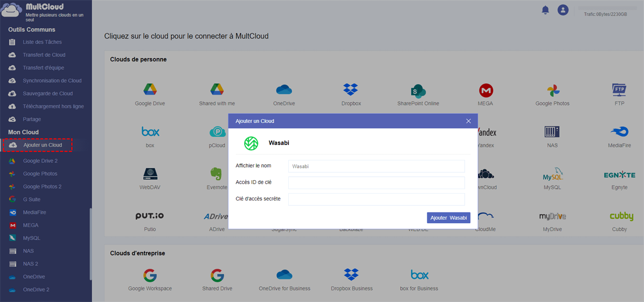The width and height of the screenshot is (644, 302).
Task: Open Google Drive 2 in Mon Cloud
Action: (40, 161)
